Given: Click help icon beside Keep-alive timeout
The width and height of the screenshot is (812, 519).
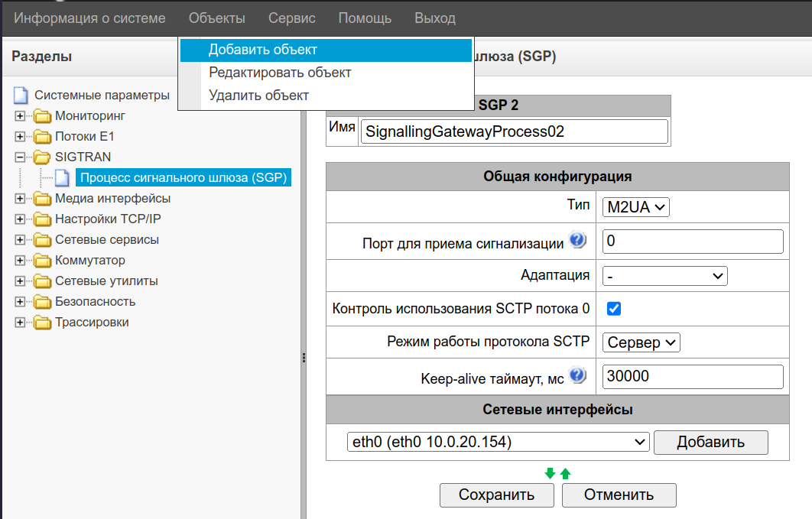Looking at the screenshot, I should pos(578,375).
